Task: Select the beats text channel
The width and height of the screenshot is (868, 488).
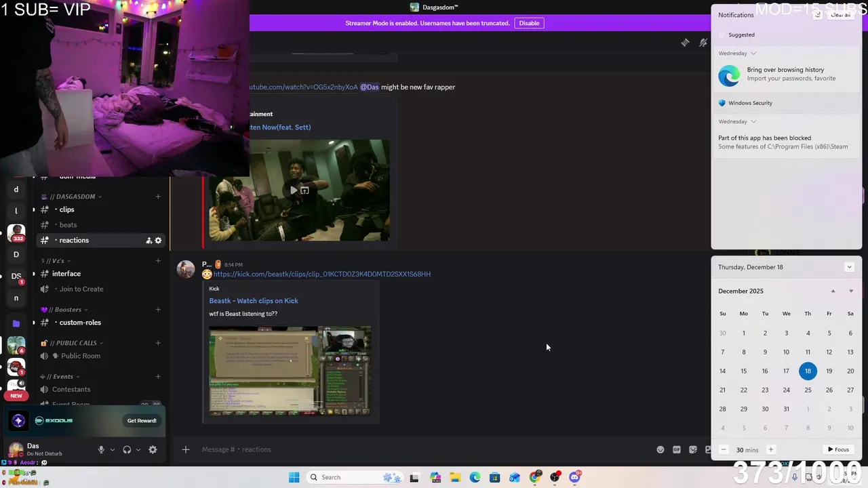Action: [x=100, y=225]
